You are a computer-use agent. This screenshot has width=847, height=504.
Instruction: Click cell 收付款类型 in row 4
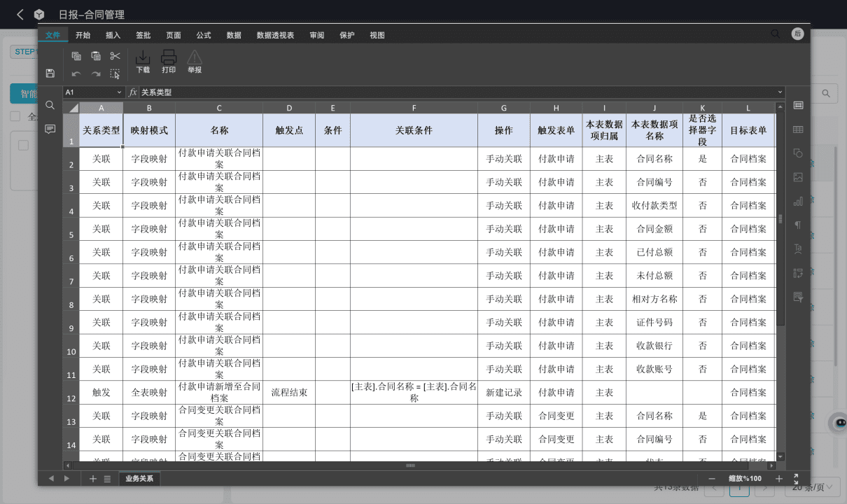[x=654, y=206]
